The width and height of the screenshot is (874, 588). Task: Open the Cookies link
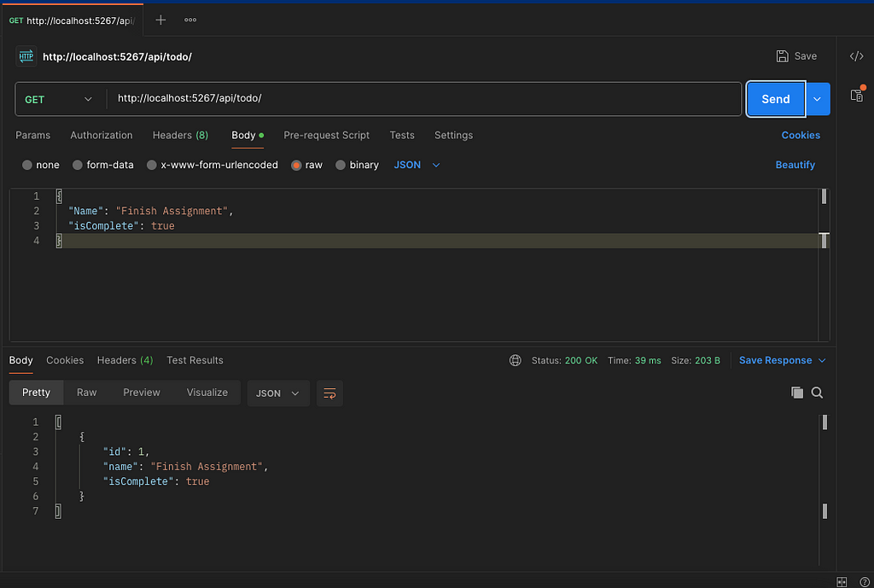(x=801, y=136)
